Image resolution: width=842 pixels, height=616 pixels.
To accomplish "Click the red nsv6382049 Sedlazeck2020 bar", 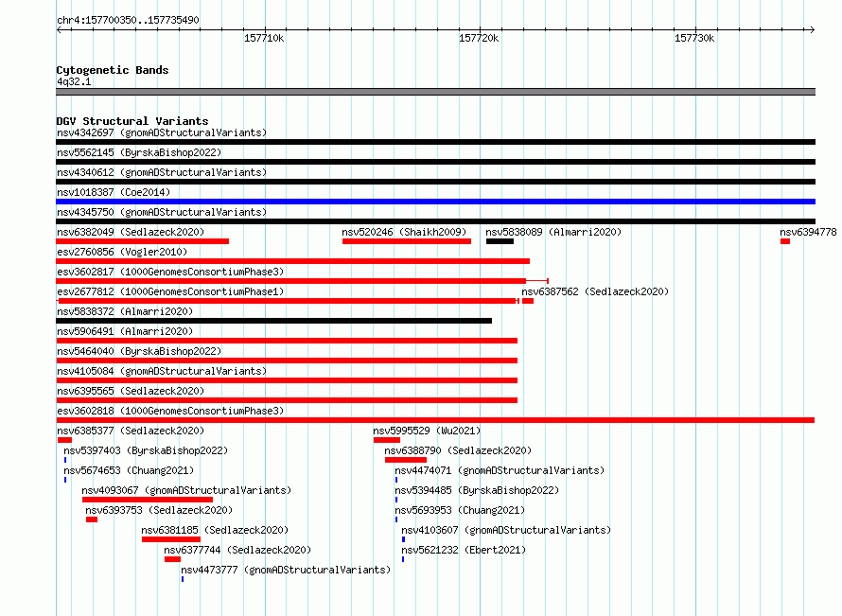I will tap(142, 241).
